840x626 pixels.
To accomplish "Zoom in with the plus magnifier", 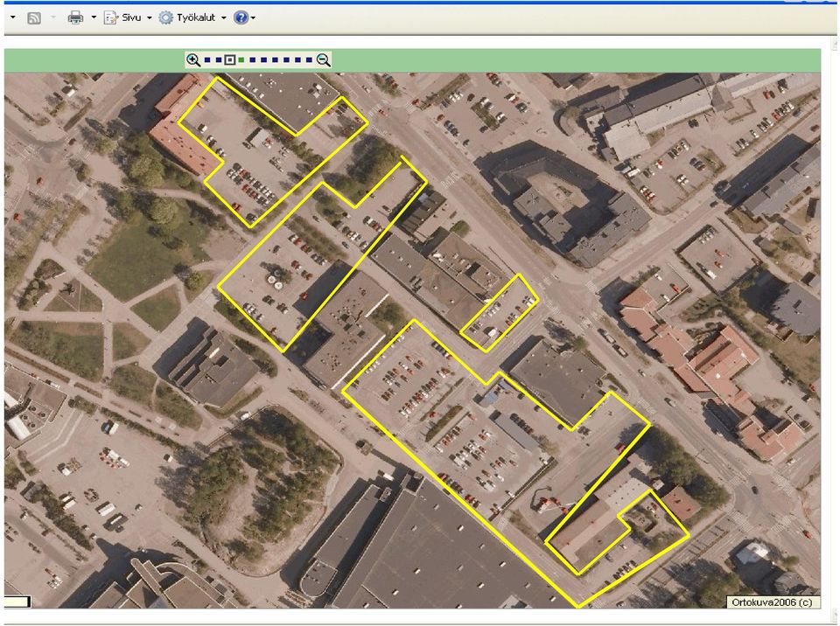I will (x=192, y=60).
